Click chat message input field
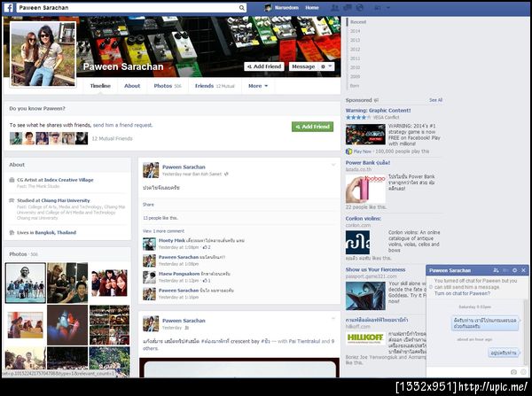Screen dimensions: 532x396 tap(467, 372)
